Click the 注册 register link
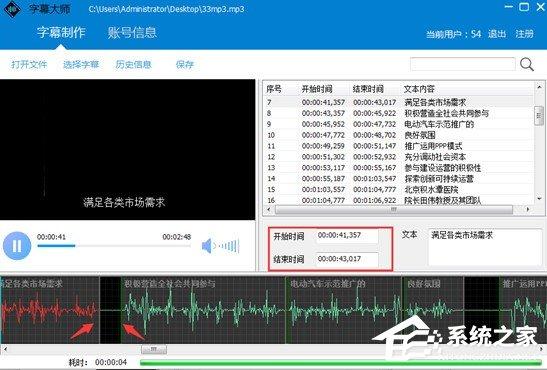Viewport: 547px width, 370px height. pyautogui.click(x=524, y=34)
